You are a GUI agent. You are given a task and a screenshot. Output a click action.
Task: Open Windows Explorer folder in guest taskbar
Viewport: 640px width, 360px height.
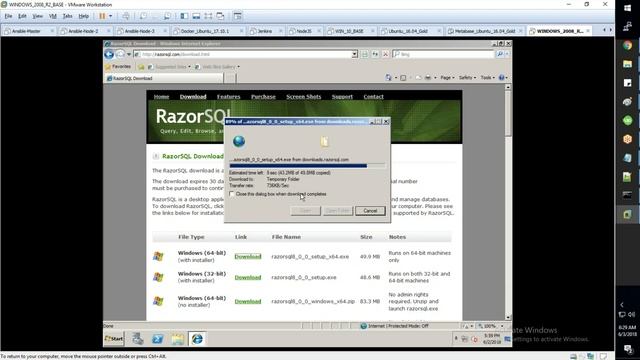(x=178, y=339)
